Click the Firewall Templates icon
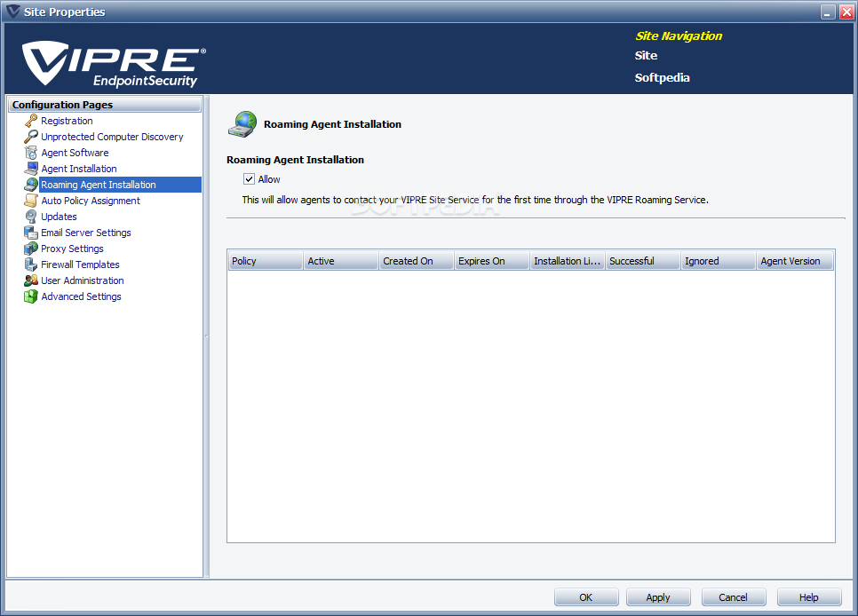The width and height of the screenshot is (858, 616). pos(31,265)
